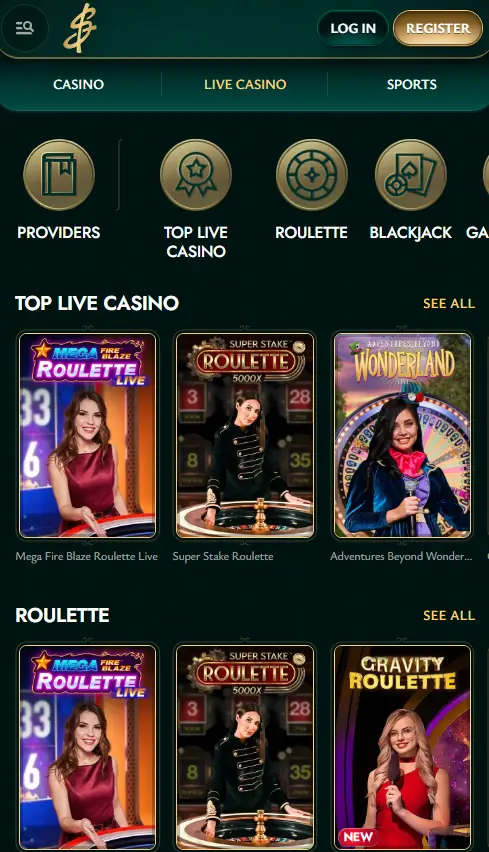See all Roulette games
The width and height of the screenshot is (489, 852).
(x=449, y=615)
